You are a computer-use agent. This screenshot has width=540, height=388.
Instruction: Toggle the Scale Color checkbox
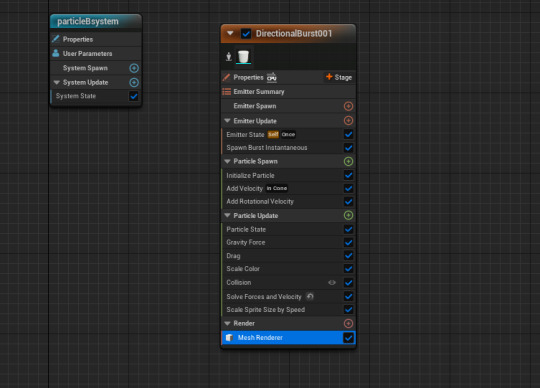click(348, 269)
